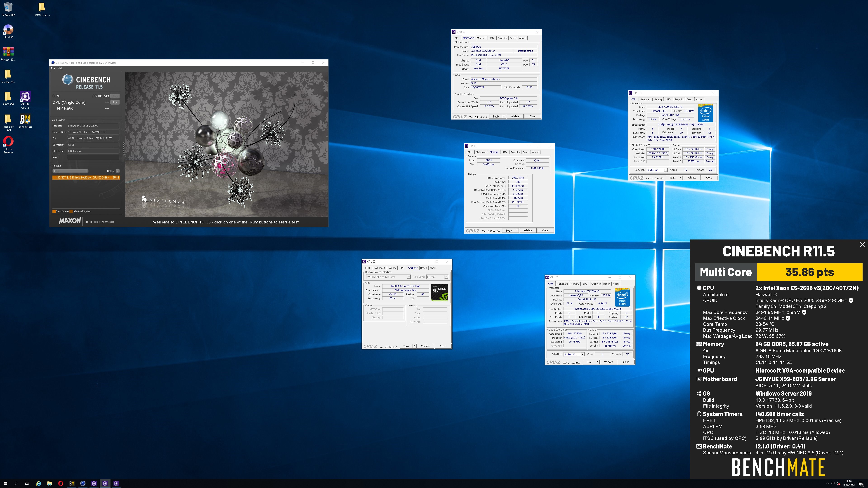This screenshot has height=488, width=868.
Task: Select the Memory tab in Socket #2 CPU-Z window
Action: coord(575,284)
